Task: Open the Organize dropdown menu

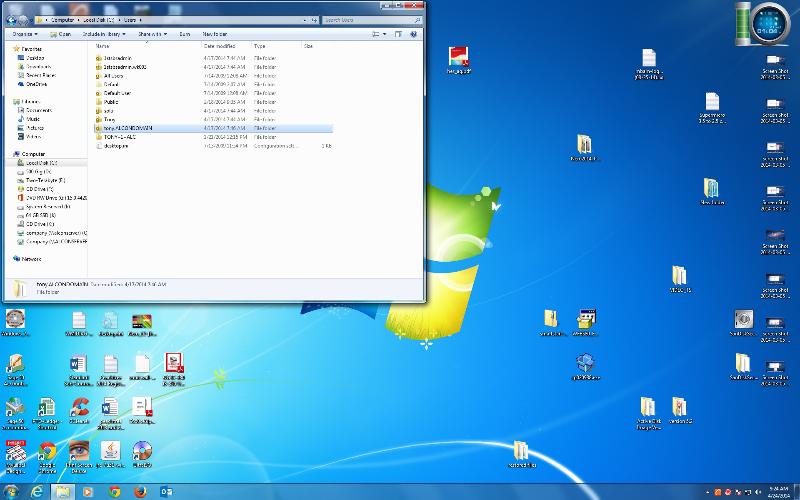Action: (25, 34)
